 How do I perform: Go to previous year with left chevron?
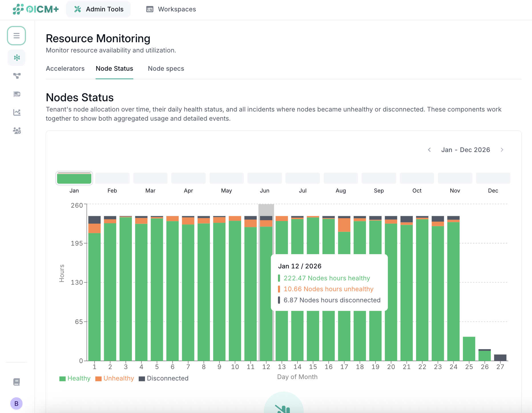tap(429, 149)
